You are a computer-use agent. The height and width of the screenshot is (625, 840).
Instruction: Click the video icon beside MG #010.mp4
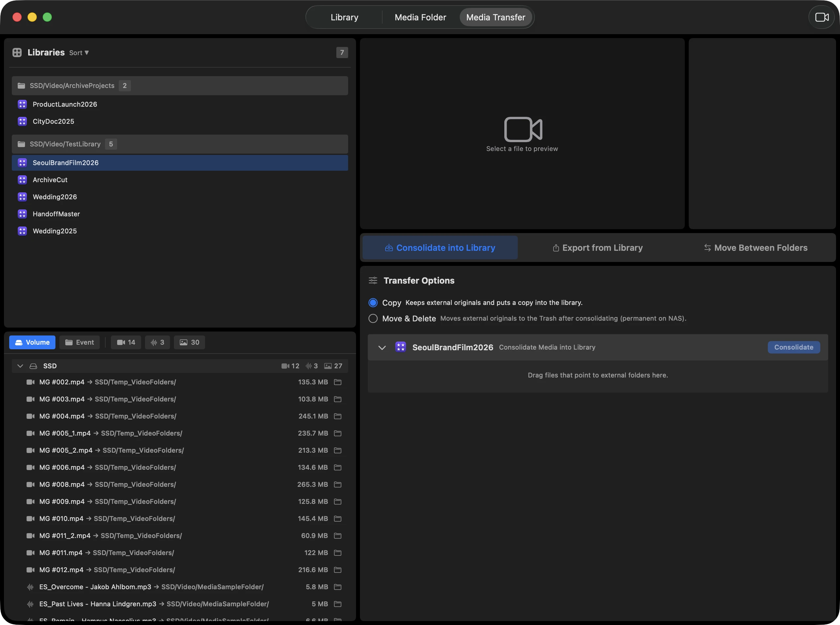(30, 519)
